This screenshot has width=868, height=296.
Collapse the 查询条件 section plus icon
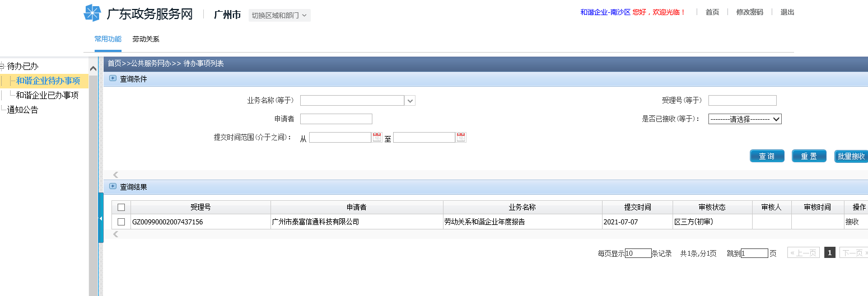(113, 79)
